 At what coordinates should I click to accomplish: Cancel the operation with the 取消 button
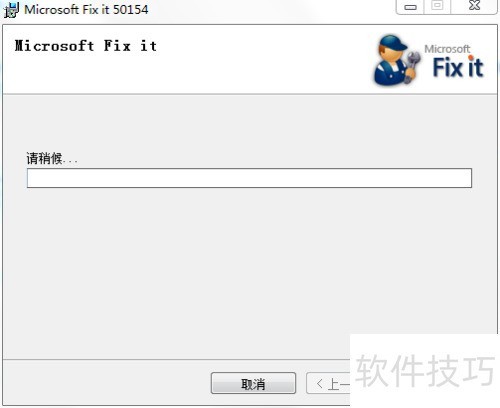tap(253, 383)
